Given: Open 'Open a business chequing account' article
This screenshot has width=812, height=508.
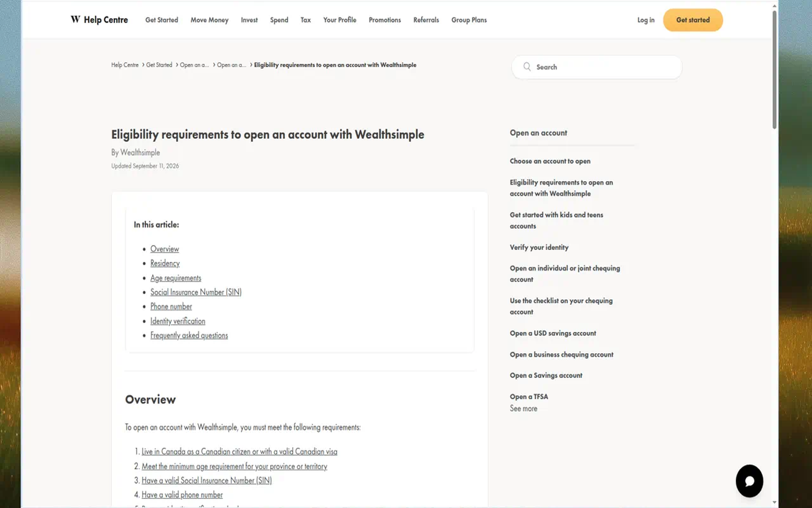Looking at the screenshot, I should pyautogui.click(x=562, y=354).
